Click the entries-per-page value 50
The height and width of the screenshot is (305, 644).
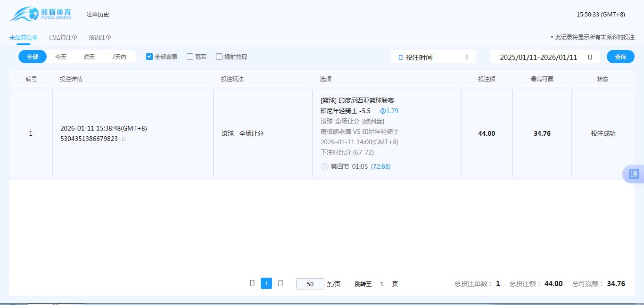310,283
